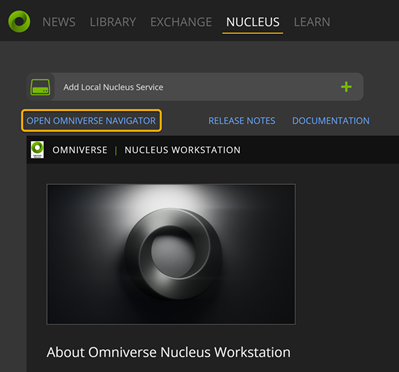This screenshot has height=372, width=399.
Task: Click the Omniverse launcher logo icon
Action: point(19,21)
